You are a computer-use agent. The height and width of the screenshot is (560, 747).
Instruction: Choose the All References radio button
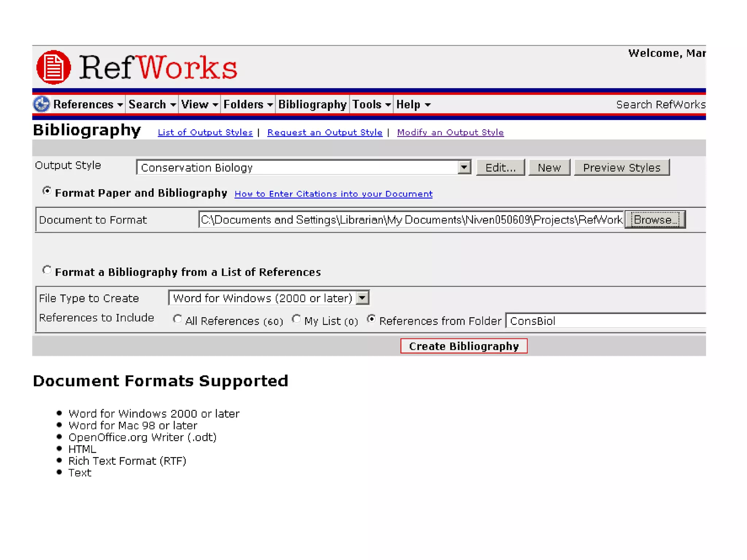(x=177, y=319)
